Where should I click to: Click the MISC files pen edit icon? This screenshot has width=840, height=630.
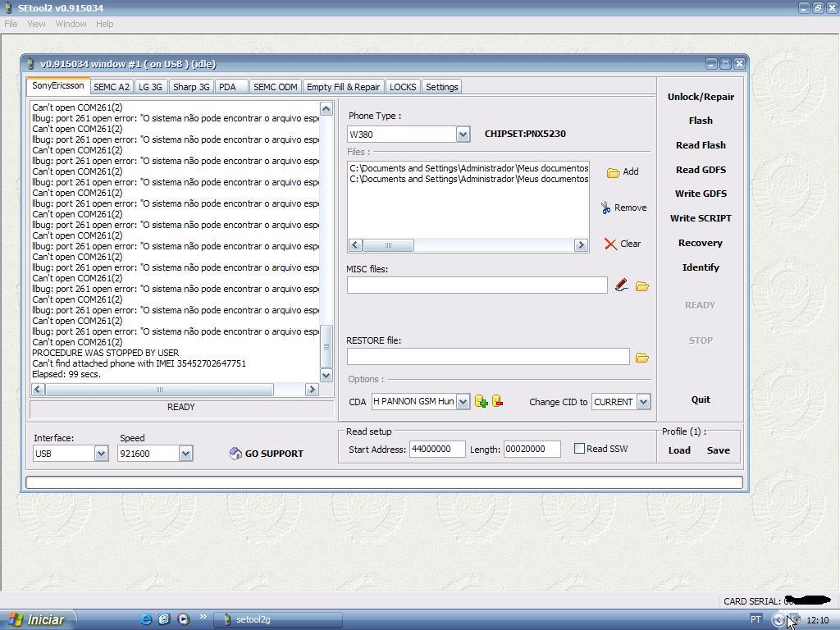(x=622, y=285)
